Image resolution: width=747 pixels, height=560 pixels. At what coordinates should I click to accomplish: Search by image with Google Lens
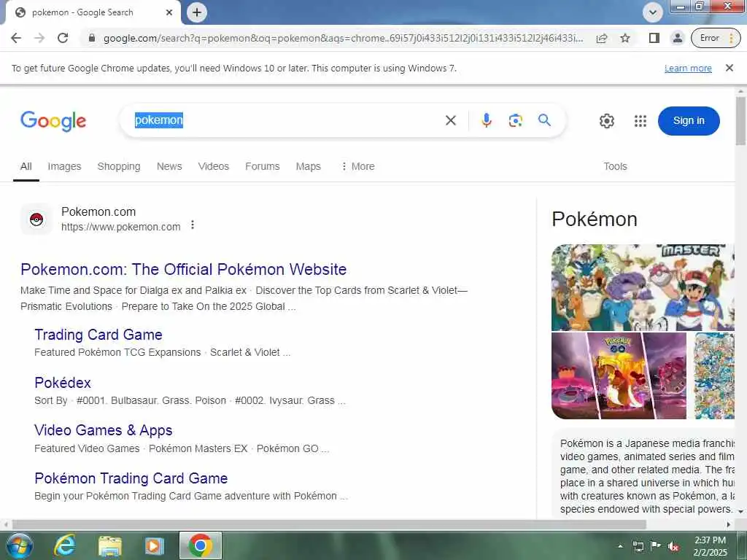pos(516,120)
